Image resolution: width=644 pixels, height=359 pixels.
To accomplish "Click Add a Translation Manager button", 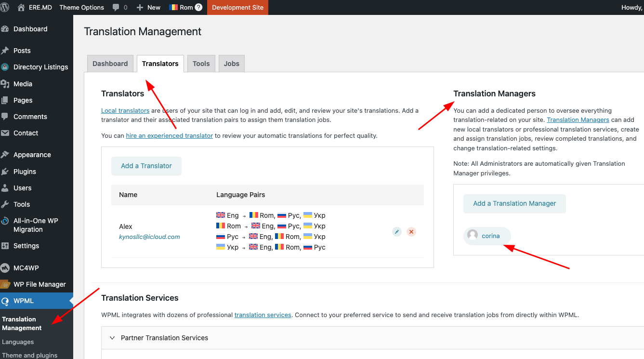I will (x=514, y=203).
